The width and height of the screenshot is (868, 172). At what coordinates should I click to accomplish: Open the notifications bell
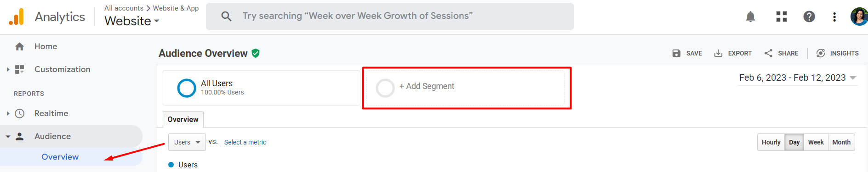click(x=750, y=17)
